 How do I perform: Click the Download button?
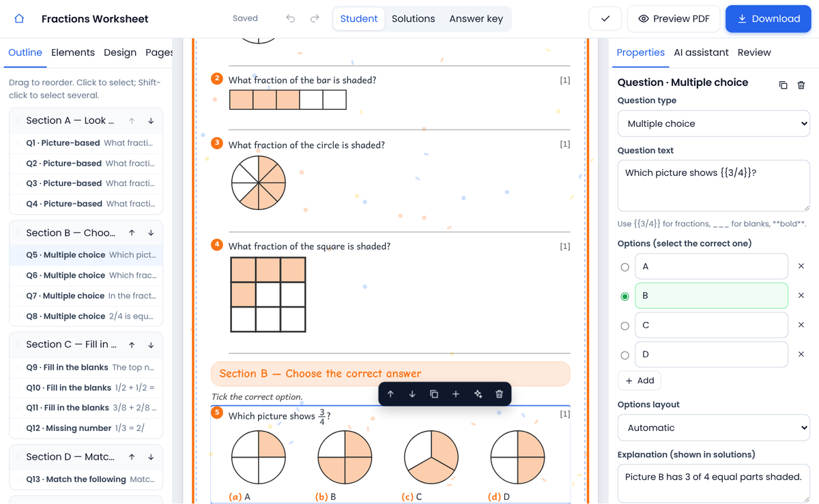tap(768, 19)
